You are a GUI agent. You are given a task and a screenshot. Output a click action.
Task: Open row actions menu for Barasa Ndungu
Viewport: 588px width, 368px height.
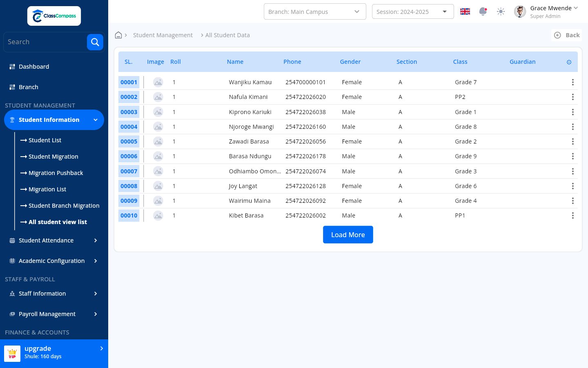click(x=573, y=156)
